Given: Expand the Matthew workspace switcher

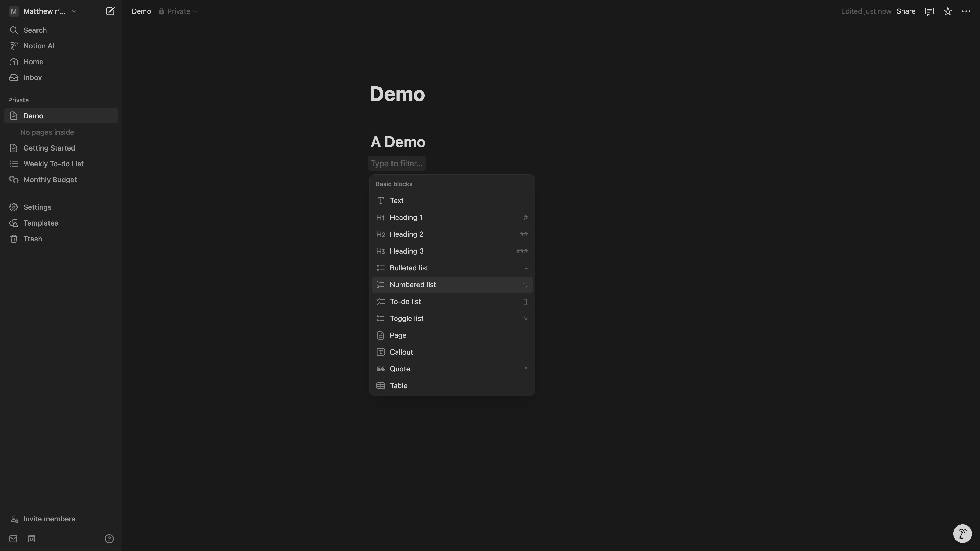Looking at the screenshot, I should [x=43, y=11].
